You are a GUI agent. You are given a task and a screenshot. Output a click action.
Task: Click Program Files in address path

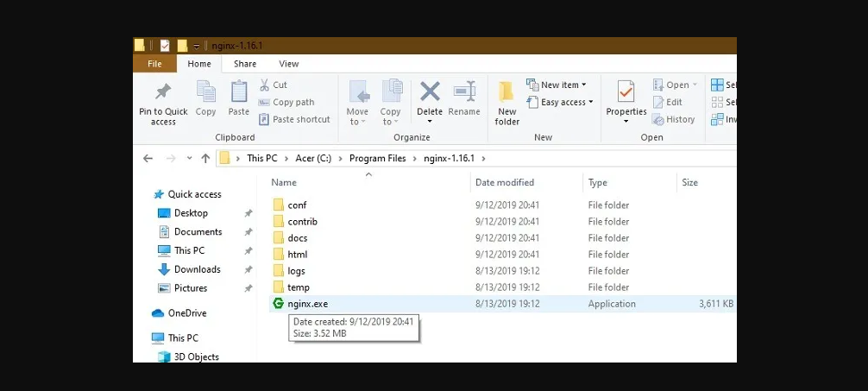[378, 158]
